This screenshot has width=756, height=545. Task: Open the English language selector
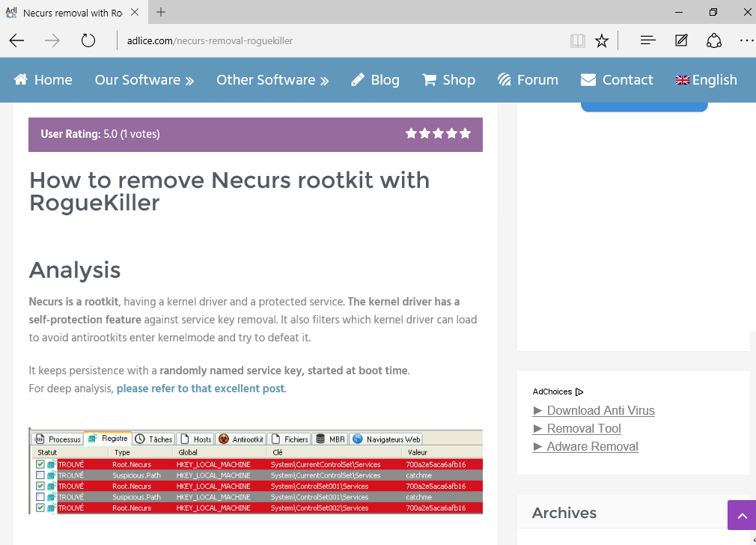pos(706,80)
